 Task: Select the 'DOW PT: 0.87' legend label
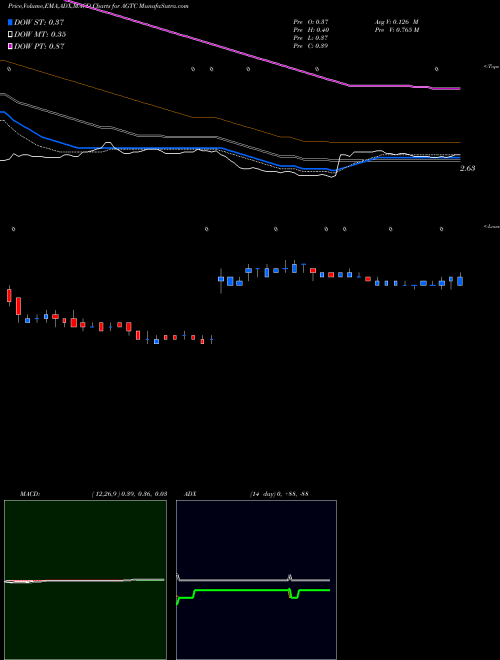(x=39, y=46)
